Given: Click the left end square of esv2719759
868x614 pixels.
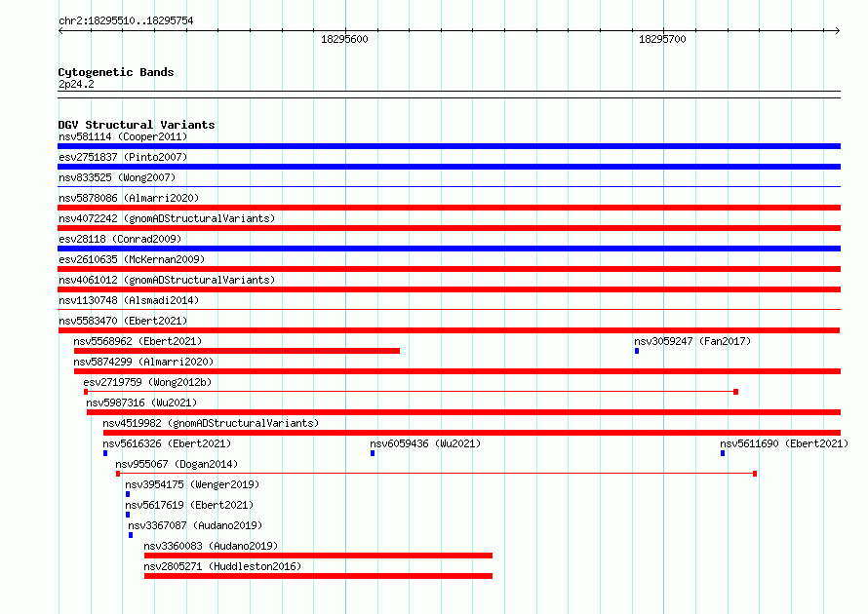Looking at the screenshot, I should 86,392.
